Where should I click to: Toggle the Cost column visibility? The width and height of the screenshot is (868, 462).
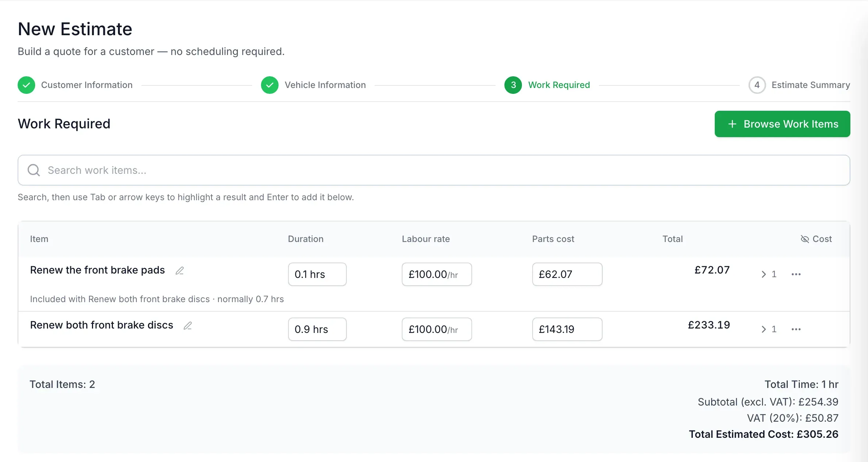816,239
